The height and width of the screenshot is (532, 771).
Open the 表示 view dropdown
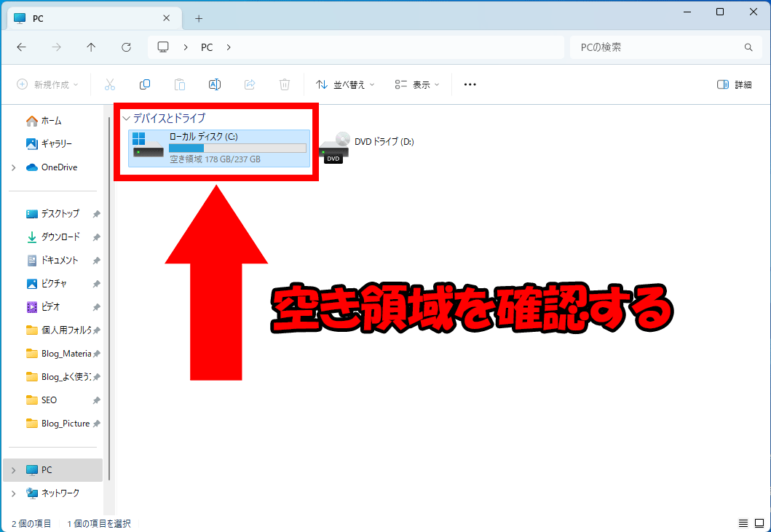point(417,84)
